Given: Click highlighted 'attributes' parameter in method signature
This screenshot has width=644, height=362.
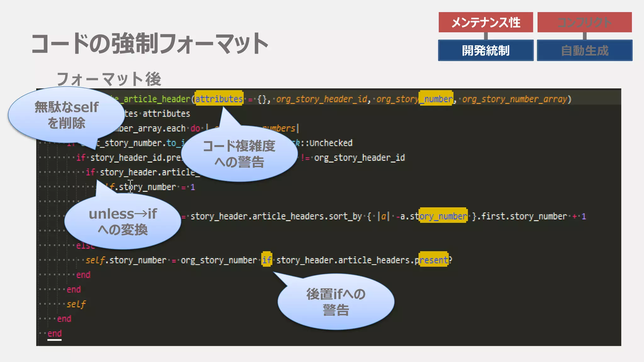Looking at the screenshot, I should pyautogui.click(x=219, y=99).
